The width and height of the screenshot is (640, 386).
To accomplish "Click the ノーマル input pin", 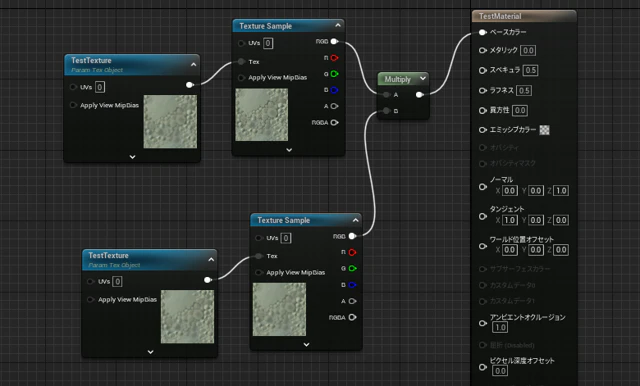I will point(482,187).
